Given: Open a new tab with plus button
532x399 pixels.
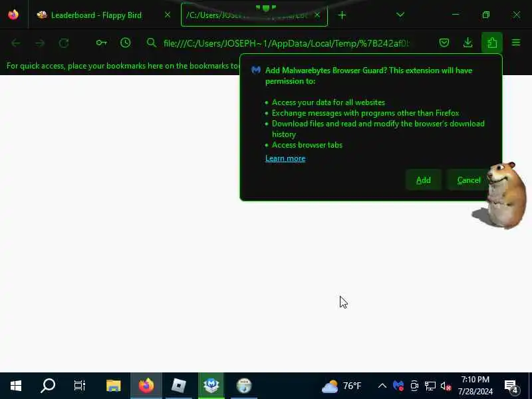Looking at the screenshot, I should tap(342, 15).
